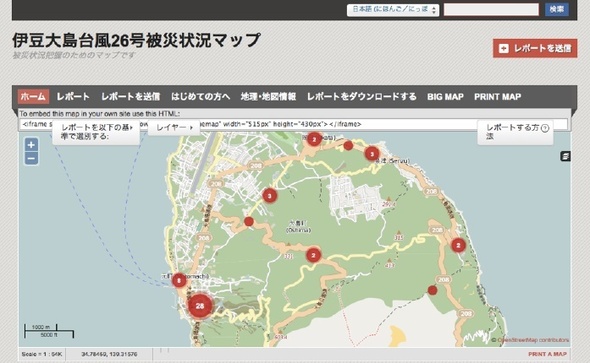Zoom in with the map plus button
The width and height of the screenshot is (590, 363).
[x=31, y=144]
